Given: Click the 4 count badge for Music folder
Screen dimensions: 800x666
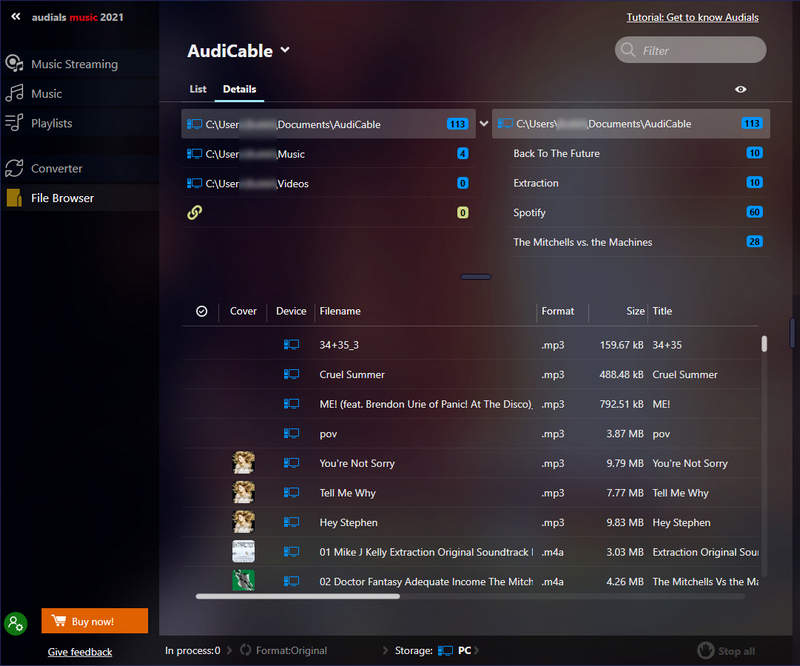Looking at the screenshot, I should tap(462, 154).
